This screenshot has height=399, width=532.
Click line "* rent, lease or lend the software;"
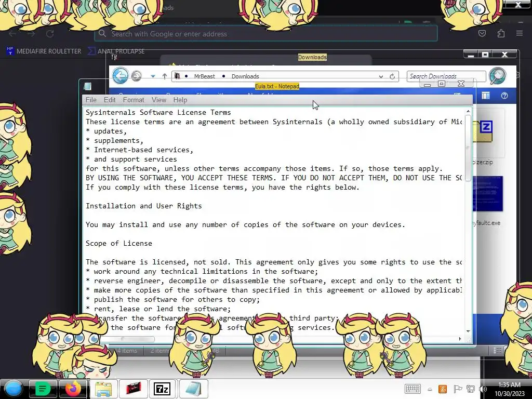coord(158,309)
